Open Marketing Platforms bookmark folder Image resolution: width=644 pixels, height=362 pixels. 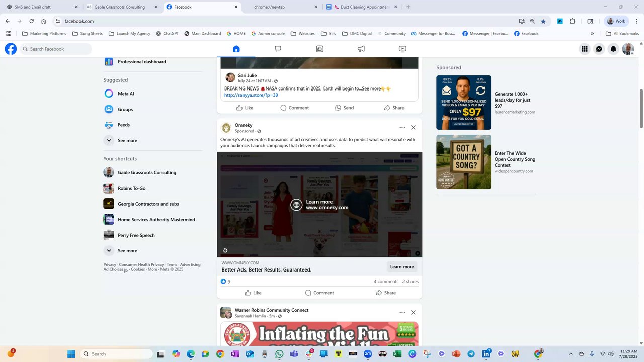tap(44, 34)
